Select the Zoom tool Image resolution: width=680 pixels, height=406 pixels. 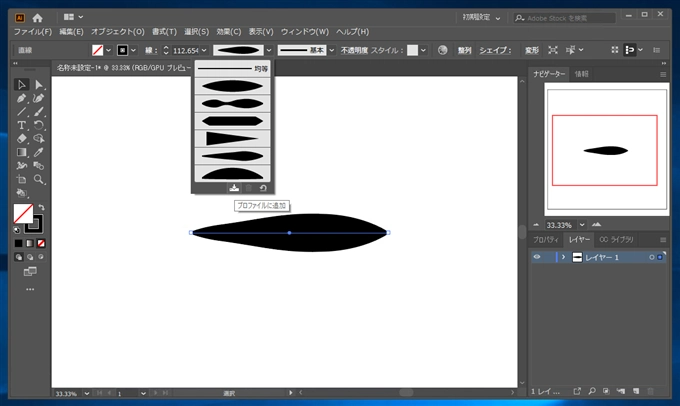[39, 179]
